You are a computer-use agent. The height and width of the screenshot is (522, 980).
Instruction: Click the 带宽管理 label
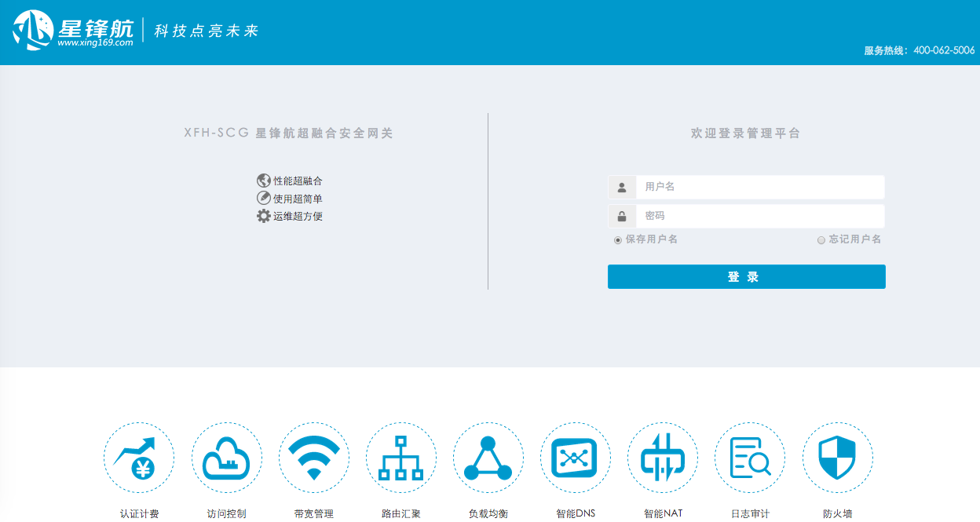click(x=313, y=514)
